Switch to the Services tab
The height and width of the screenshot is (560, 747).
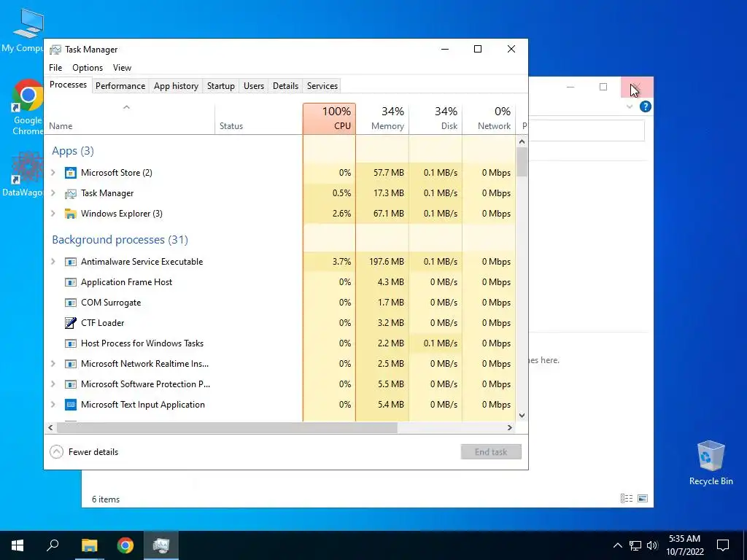[x=322, y=86]
